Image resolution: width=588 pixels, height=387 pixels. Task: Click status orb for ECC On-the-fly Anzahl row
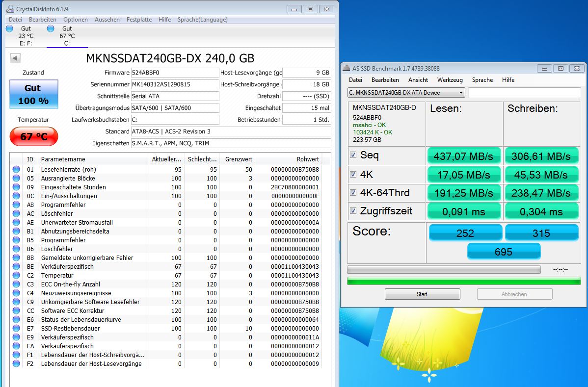[16, 284]
